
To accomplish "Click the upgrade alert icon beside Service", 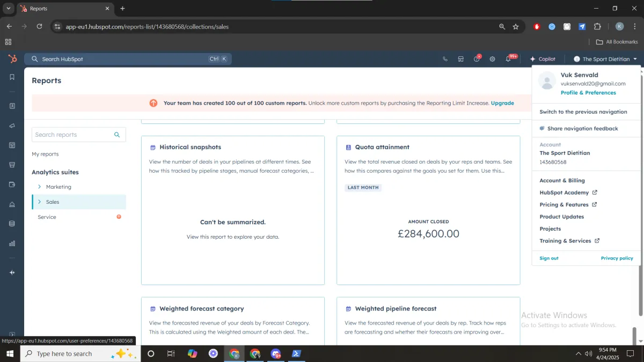I will [x=119, y=217].
